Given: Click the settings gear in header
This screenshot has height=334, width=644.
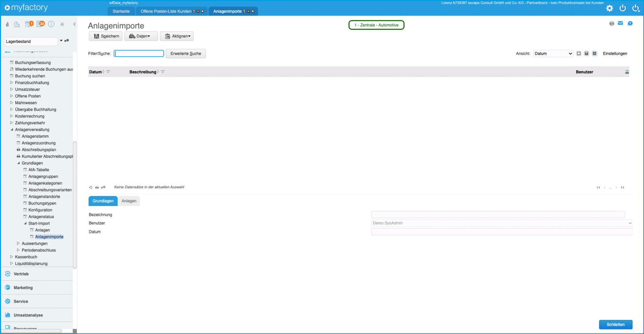Looking at the screenshot, I should [609, 8].
